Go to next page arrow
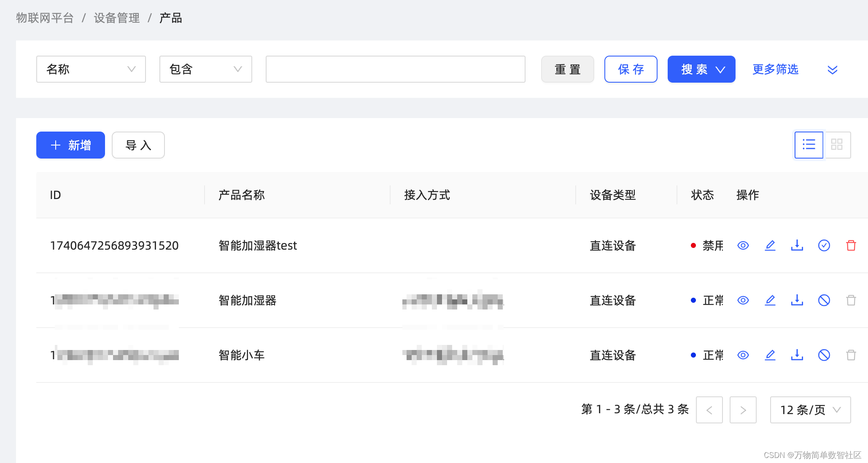The height and width of the screenshot is (463, 868). (x=743, y=410)
